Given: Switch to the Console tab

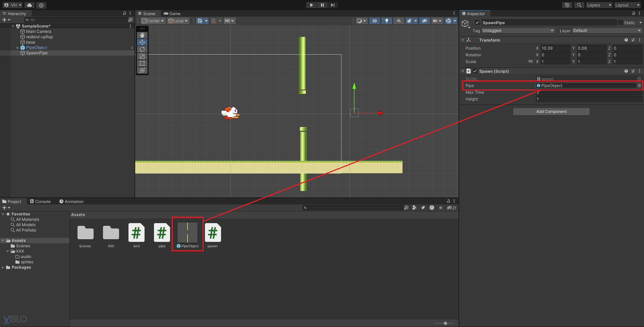Looking at the screenshot, I should tap(40, 202).
